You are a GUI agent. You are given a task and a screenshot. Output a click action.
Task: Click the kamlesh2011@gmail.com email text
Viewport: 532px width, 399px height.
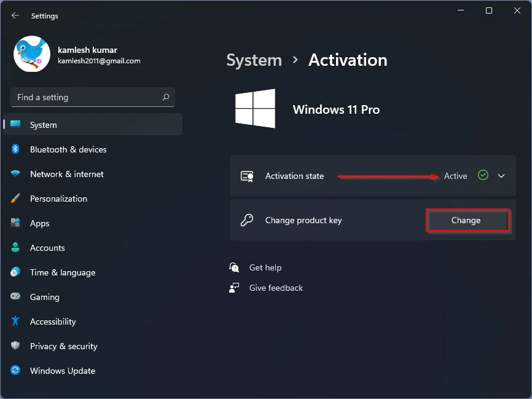99,61
